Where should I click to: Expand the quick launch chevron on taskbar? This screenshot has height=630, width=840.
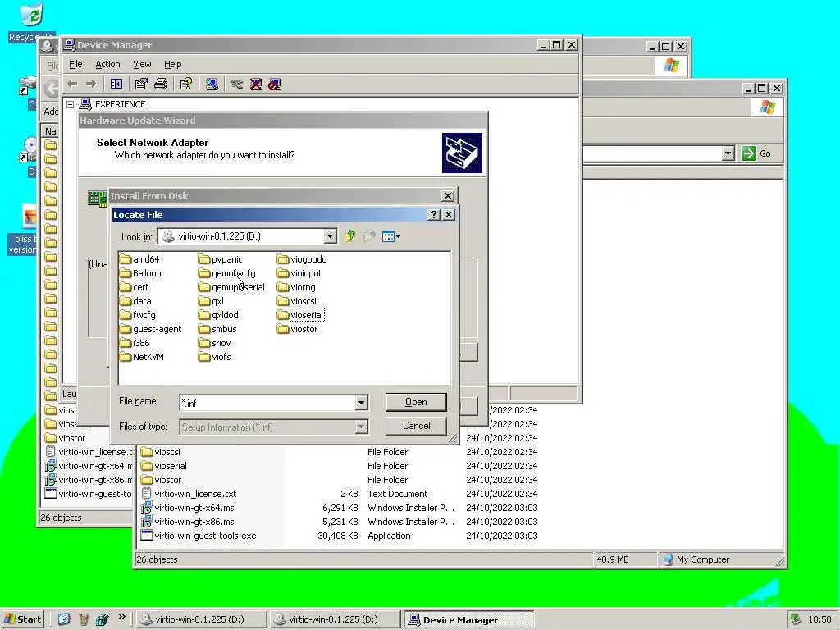coord(122,617)
